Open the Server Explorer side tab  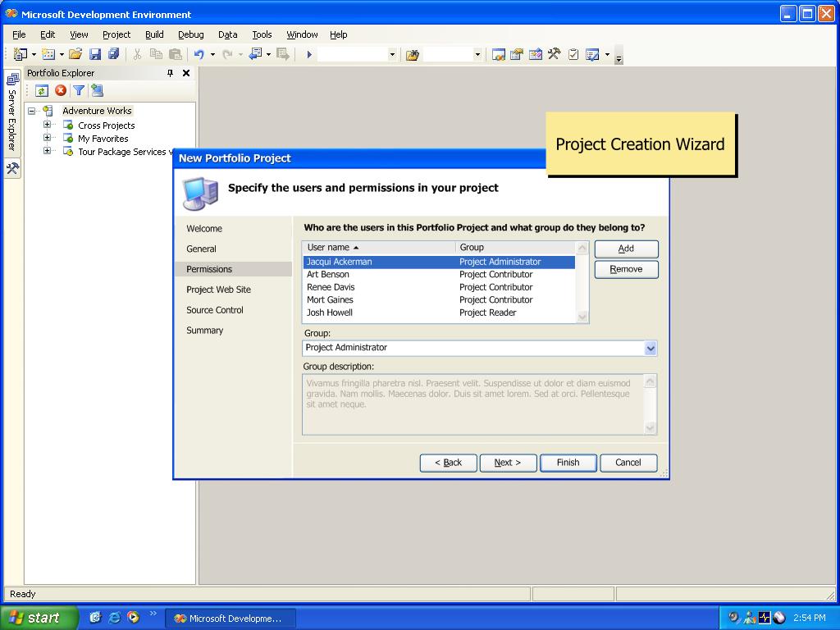pyautogui.click(x=12, y=112)
